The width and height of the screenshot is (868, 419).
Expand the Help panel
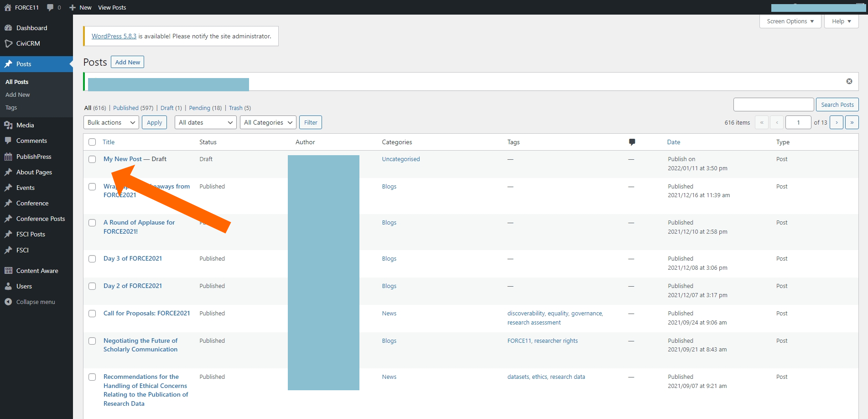point(841,21)
